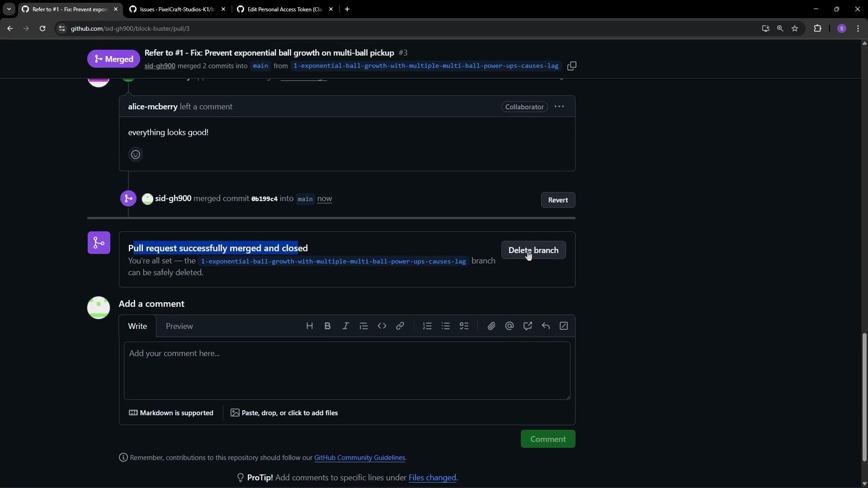Bookmark this page star icon
This screenshot has width=868, height=488.
(x=795, y=28)
